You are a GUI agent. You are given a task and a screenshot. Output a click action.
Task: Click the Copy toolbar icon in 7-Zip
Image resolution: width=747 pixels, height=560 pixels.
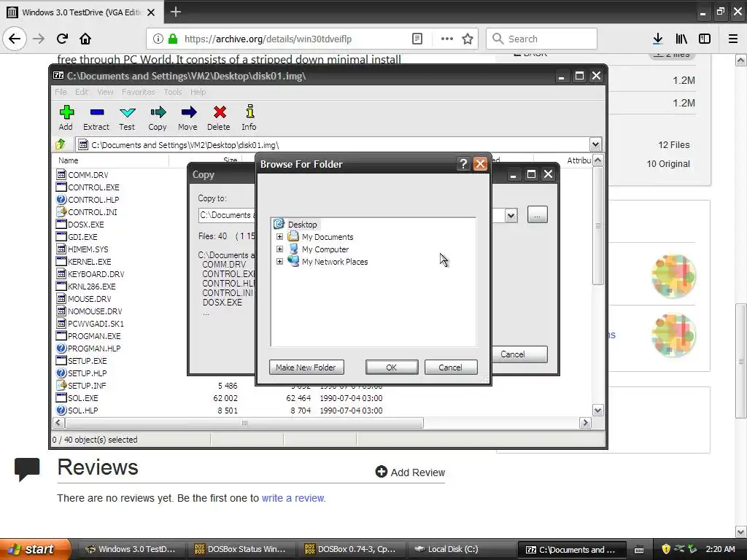tap(158, 112)
